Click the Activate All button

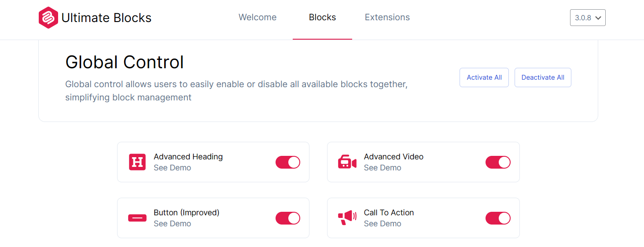(x=484, y=77)
